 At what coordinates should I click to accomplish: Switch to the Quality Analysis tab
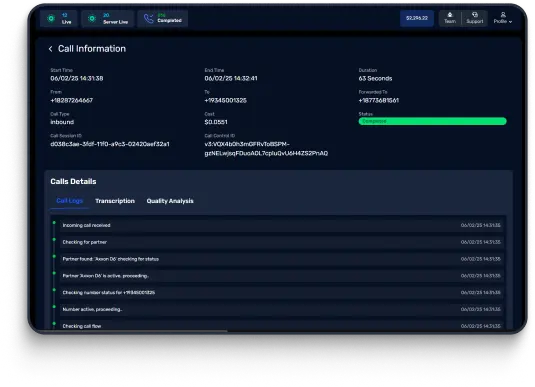[x=170, y=201]
